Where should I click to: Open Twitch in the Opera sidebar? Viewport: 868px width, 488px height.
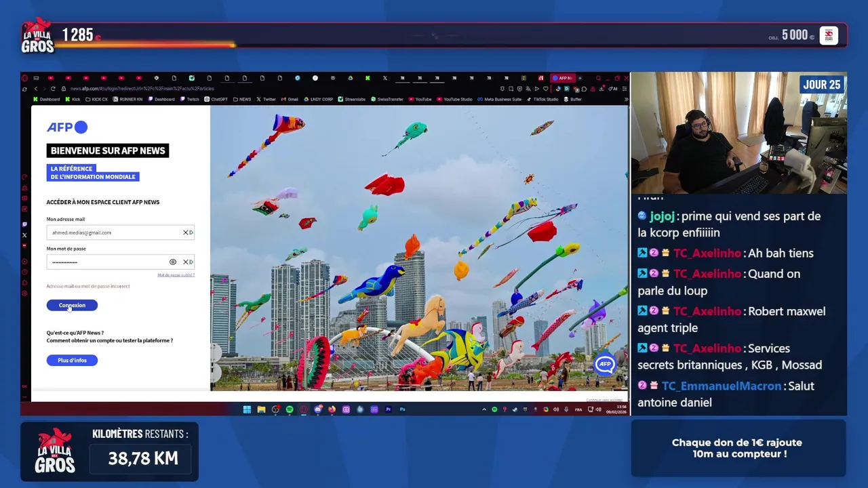coord(24,224)
